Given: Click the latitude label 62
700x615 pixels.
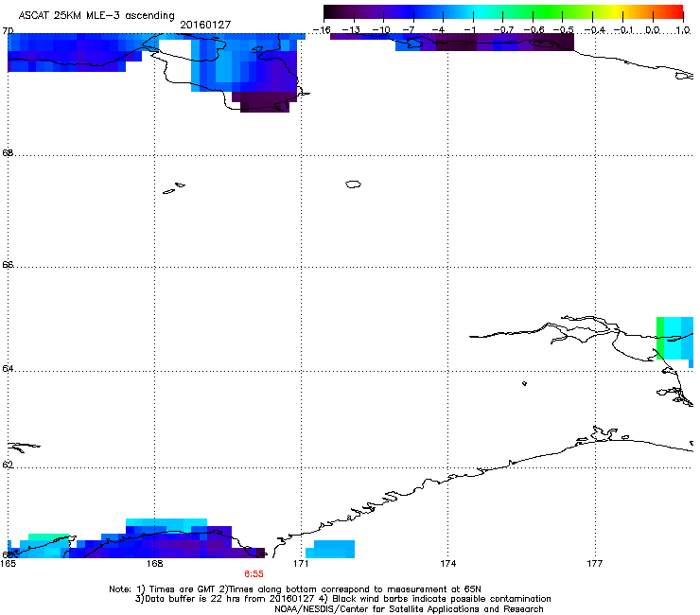Looking at the screenshot, I should pyautogui.click(x=8, y=465).
